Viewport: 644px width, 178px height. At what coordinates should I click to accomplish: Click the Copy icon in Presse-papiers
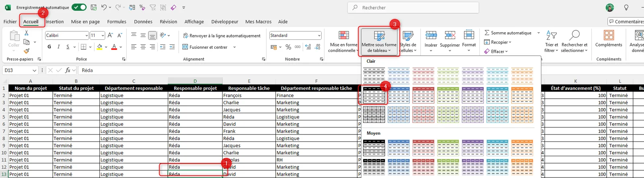27,42
